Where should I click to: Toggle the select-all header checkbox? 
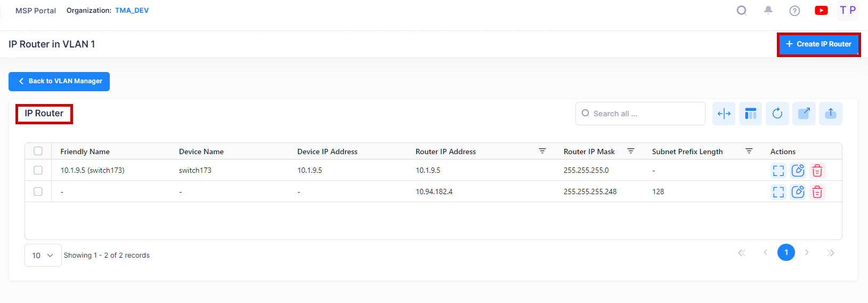coord(38,151)
